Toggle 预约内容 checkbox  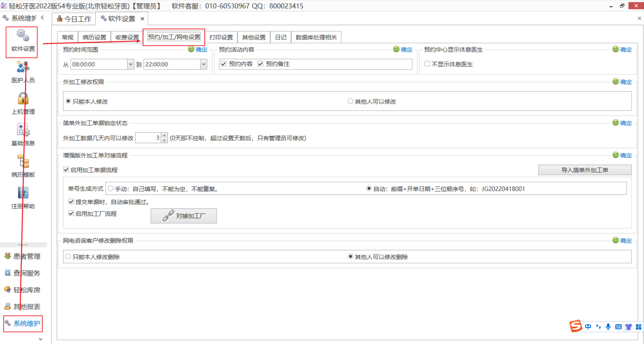(x=224, y=64)
